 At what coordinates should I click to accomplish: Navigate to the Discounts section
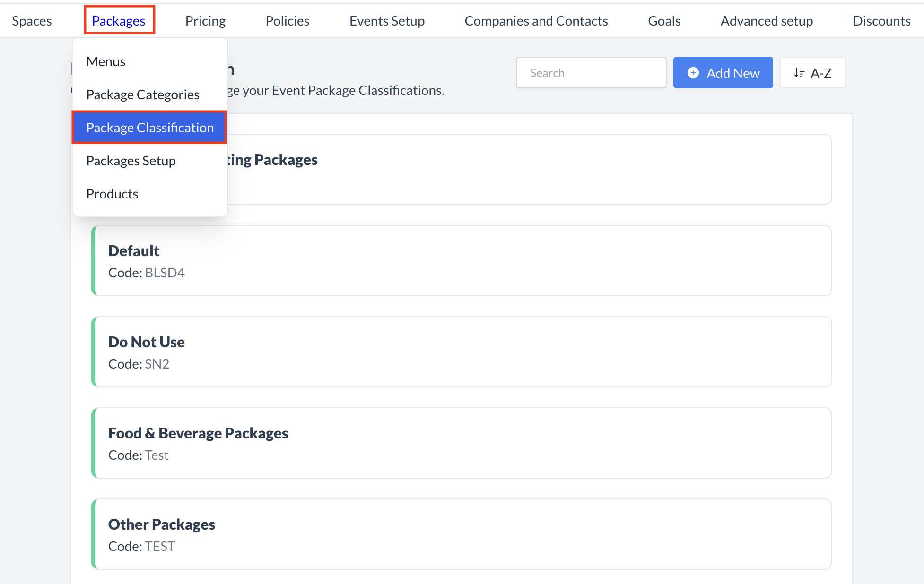click(881, 20)
